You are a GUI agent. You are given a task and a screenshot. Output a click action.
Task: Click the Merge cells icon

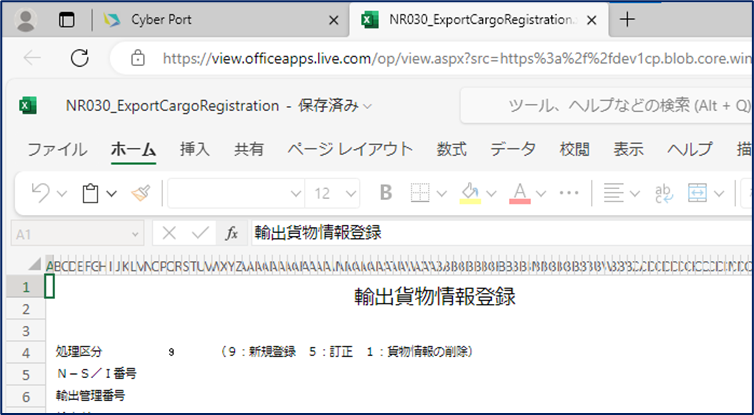(698, 192)
